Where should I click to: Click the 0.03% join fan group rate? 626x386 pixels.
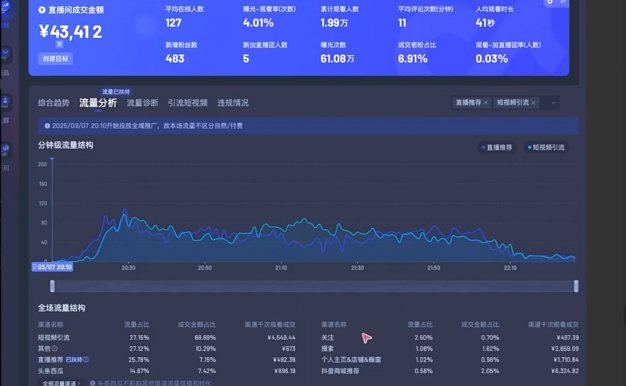pos(491,59)
